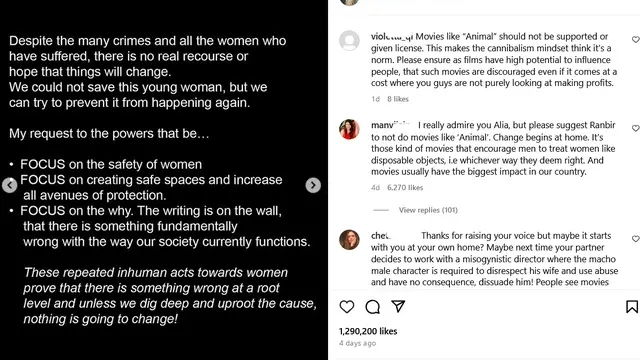This screenshot has width=640, height=360.
Task: Share post with paper plane icon
Action: (398, 306)
